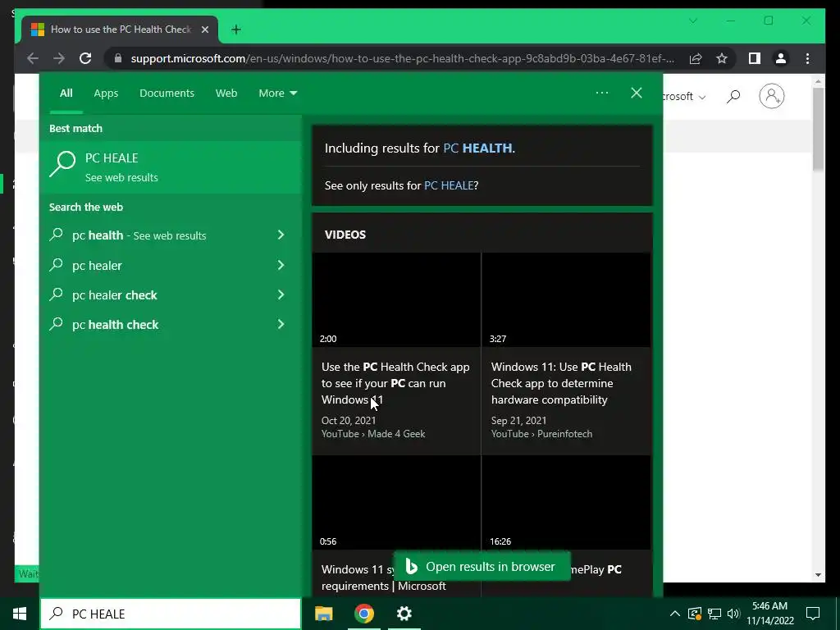This screenshot has width=840, height=630.
Task: Switch to the Apps search tab
Action: coord(106,94)
